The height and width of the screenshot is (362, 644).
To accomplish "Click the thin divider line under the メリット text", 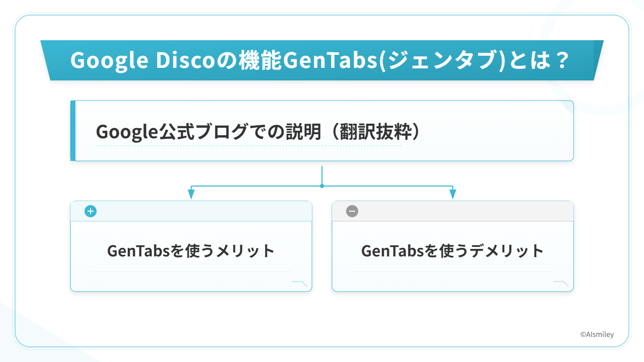I will (x=191, y=271).
